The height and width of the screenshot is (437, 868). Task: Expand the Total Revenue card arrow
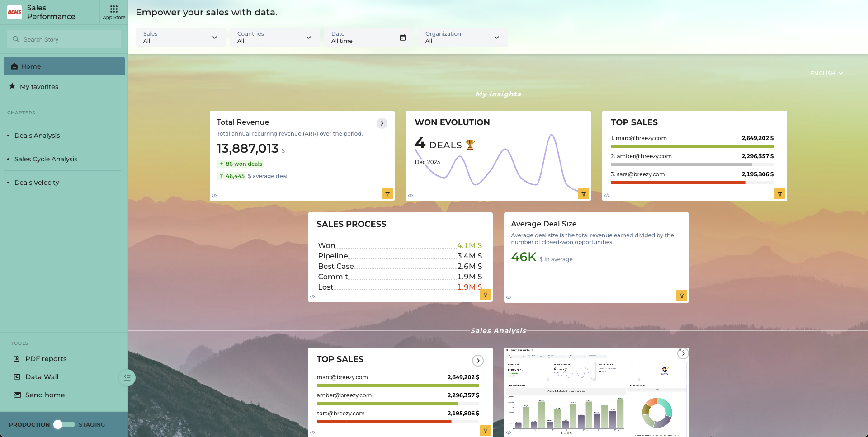[x=382, y=123]
